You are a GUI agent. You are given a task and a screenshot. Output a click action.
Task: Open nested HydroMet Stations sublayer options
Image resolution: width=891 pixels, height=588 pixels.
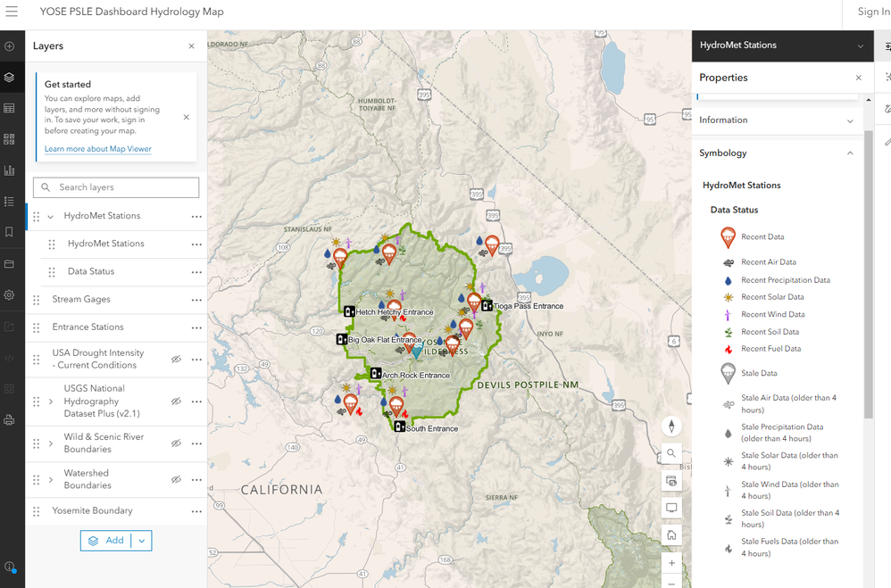pyautogui.click(x=196, y=244)
